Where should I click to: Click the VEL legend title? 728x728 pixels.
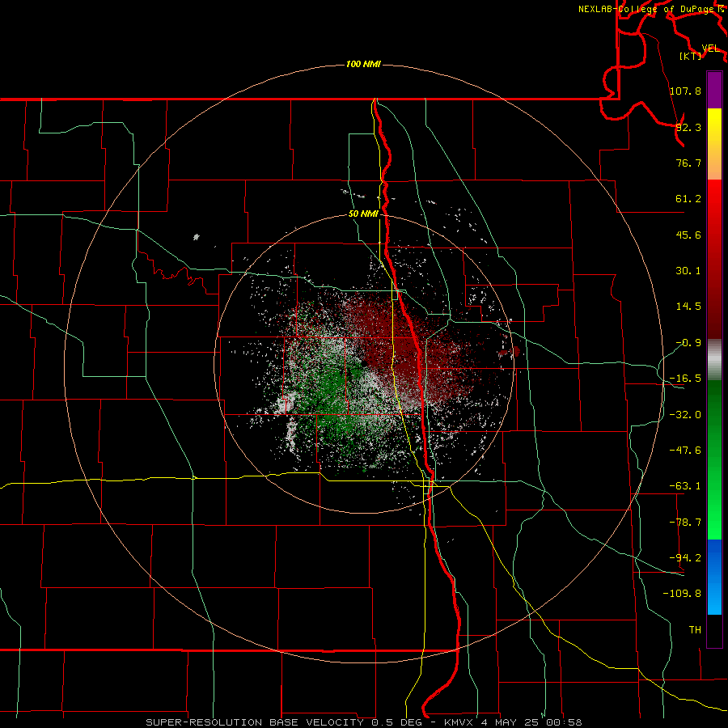(710, 48)
